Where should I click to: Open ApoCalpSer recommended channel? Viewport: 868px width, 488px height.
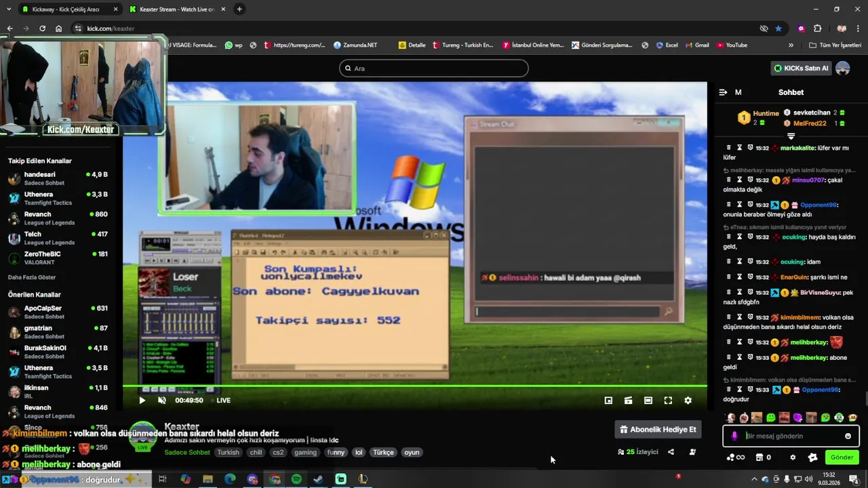click(58, 312)
